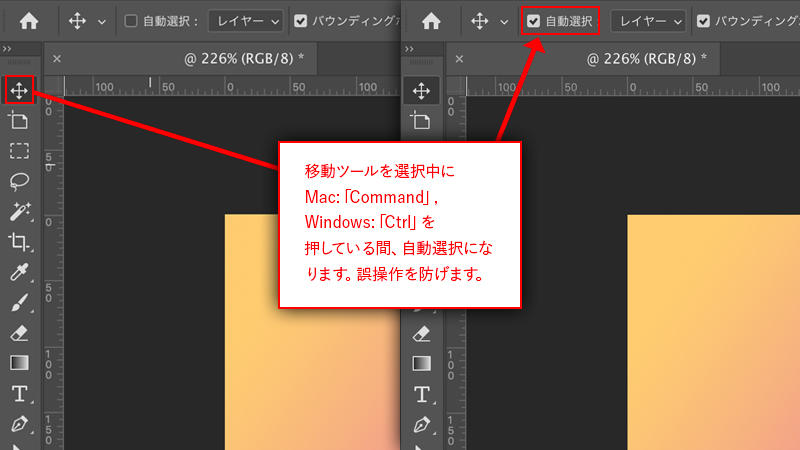
Task: Select Move tool in right window toolbar
Action: (x=421, y=91)
